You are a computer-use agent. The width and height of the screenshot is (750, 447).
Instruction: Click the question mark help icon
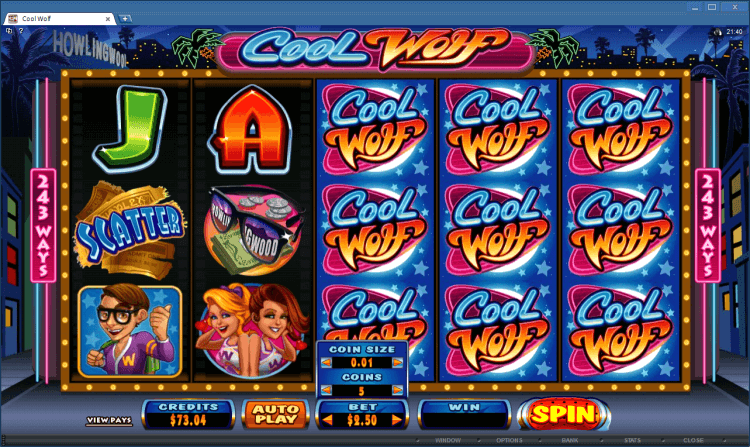pos(21,31)
